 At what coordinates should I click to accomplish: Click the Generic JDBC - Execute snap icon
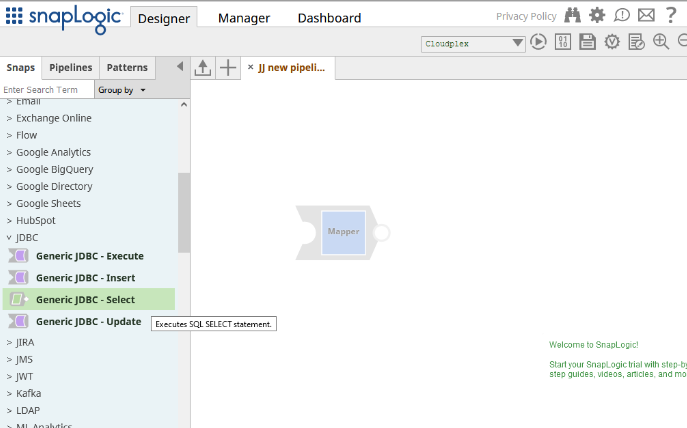pos(18,256)
